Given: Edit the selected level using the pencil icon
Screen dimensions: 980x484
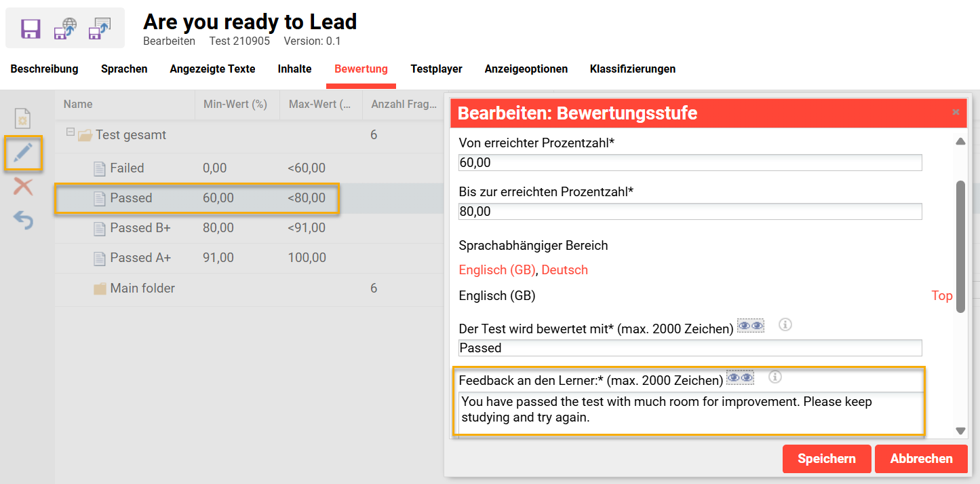Looking at the screenshot, I should 23,153.
